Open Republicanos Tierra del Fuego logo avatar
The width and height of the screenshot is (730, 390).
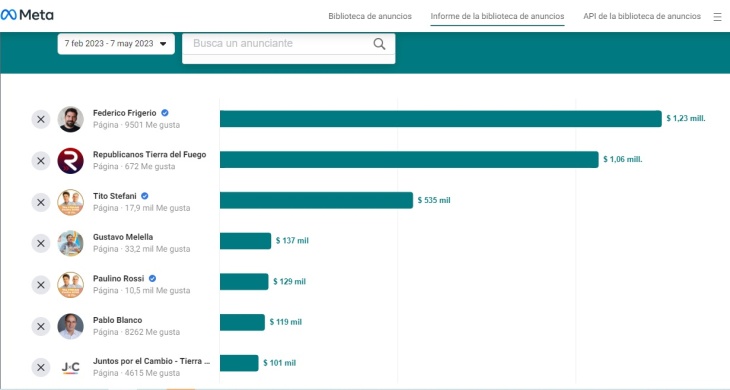tap(70, 161)
